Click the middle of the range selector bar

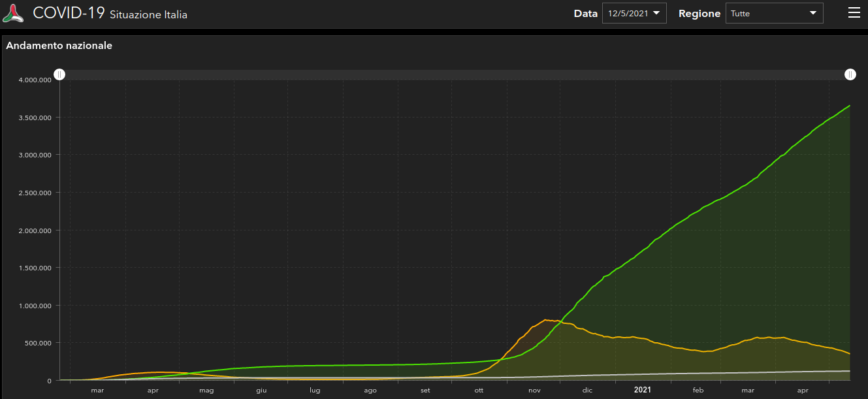tap(455, 74)
